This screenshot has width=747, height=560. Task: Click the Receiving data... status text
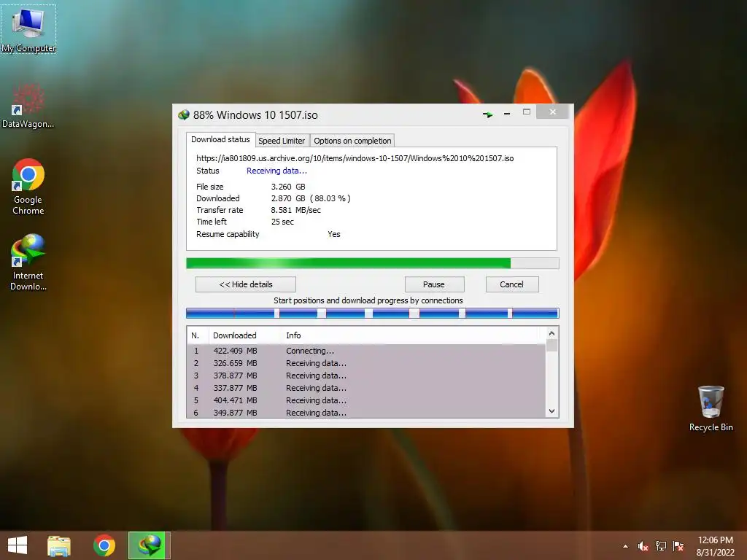276,171
